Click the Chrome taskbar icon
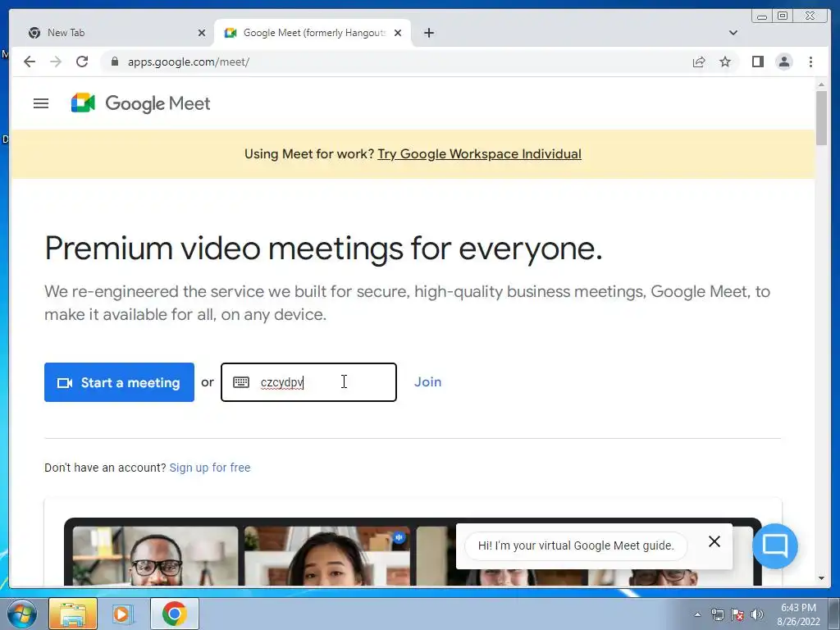This screenshot has width=840, height=630. point(174,614)
